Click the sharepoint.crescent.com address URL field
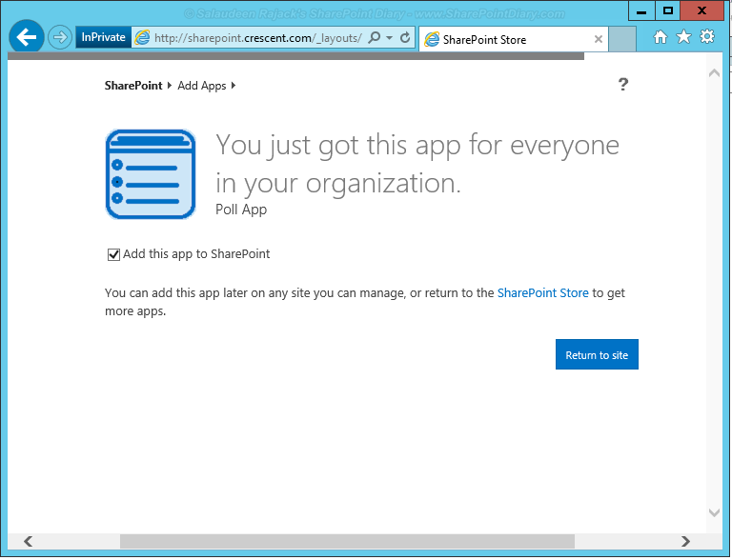The height and width of the screenshot is (560, 732). [x=257, y=38]
